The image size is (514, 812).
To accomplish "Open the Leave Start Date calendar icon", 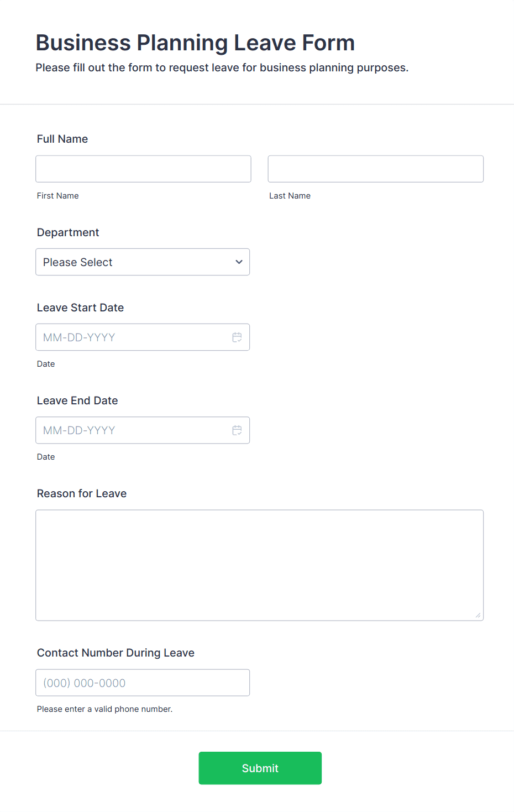I will 237,337.
